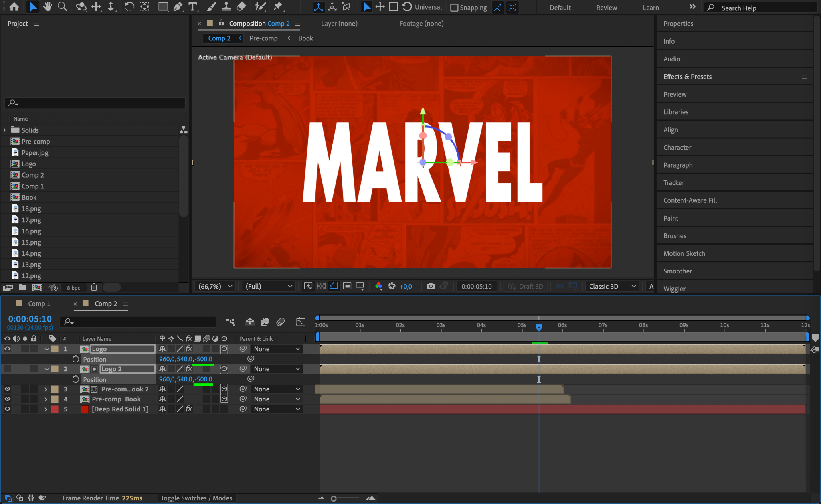The width and height of the screenshot is (821, 504).
Task: Show the Logo 2 layer
Action: click(x=7, y=369)
